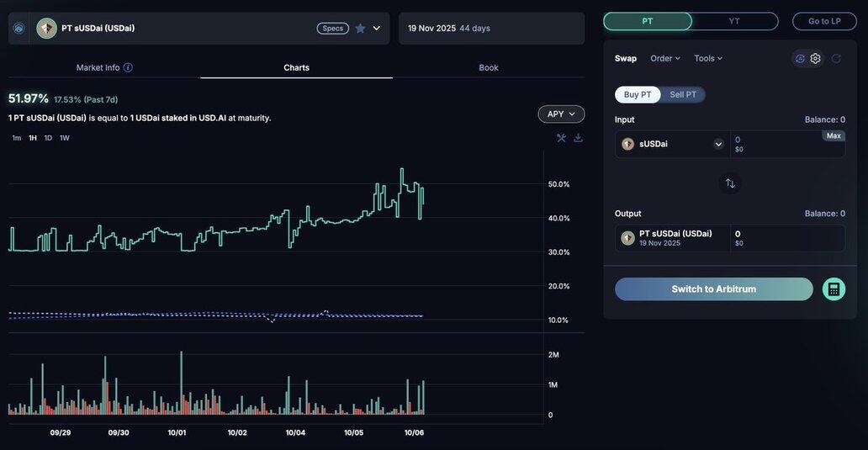Switch to the Book tab
The image size is (868, 450).
pos(488,67)
